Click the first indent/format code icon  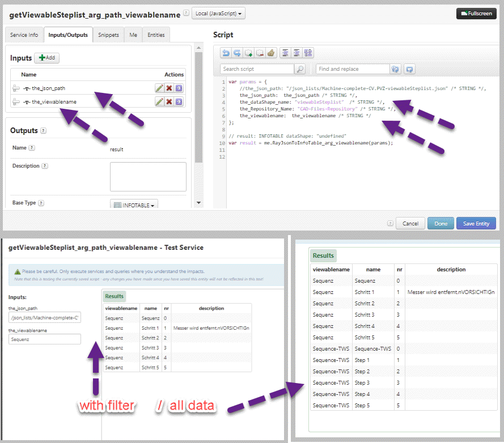285,53
